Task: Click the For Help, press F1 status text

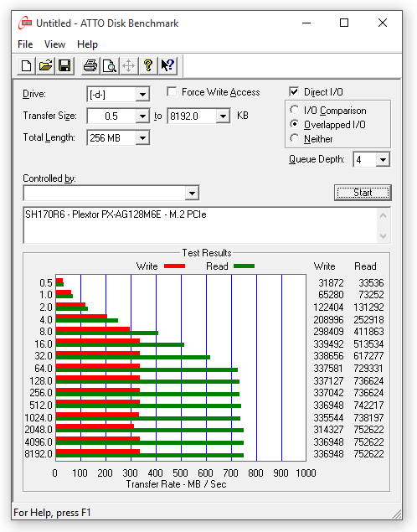Action: coord(52,513)
